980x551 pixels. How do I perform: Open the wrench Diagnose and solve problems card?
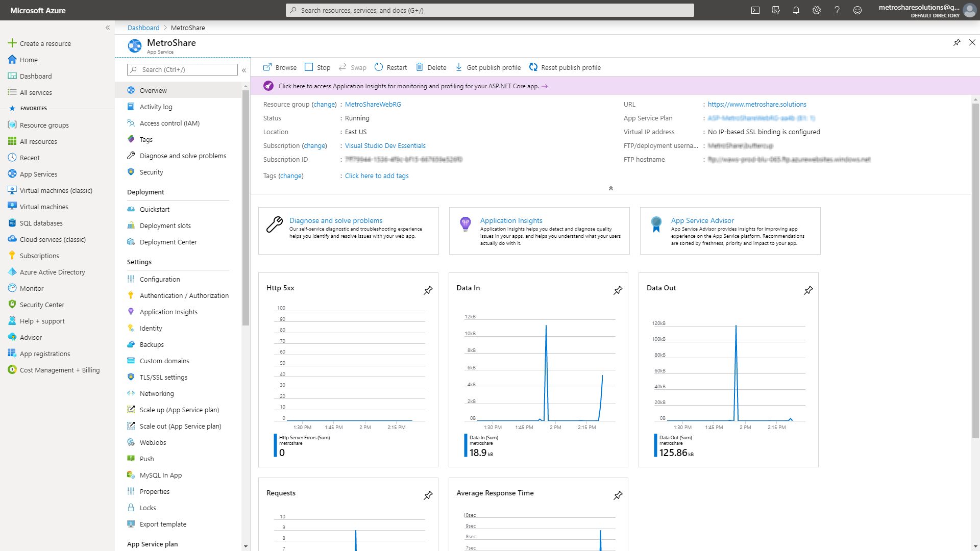349,231
